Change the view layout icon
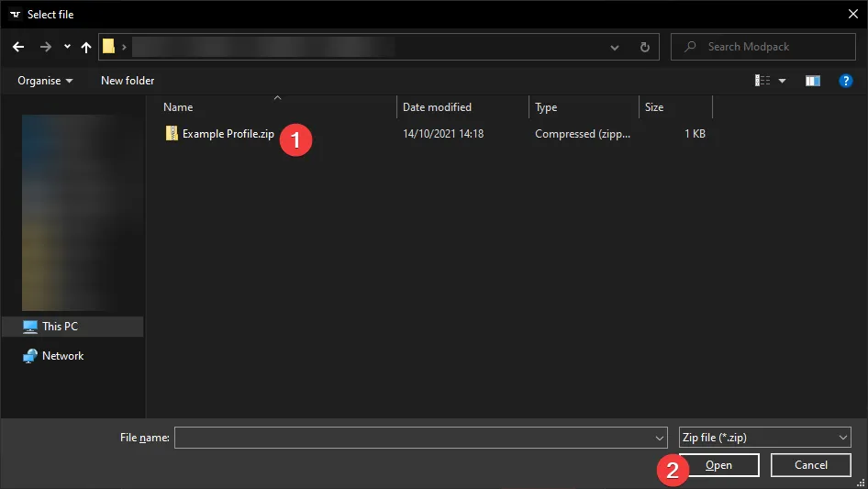Viewport: 868px width, 489px height. 762,81
